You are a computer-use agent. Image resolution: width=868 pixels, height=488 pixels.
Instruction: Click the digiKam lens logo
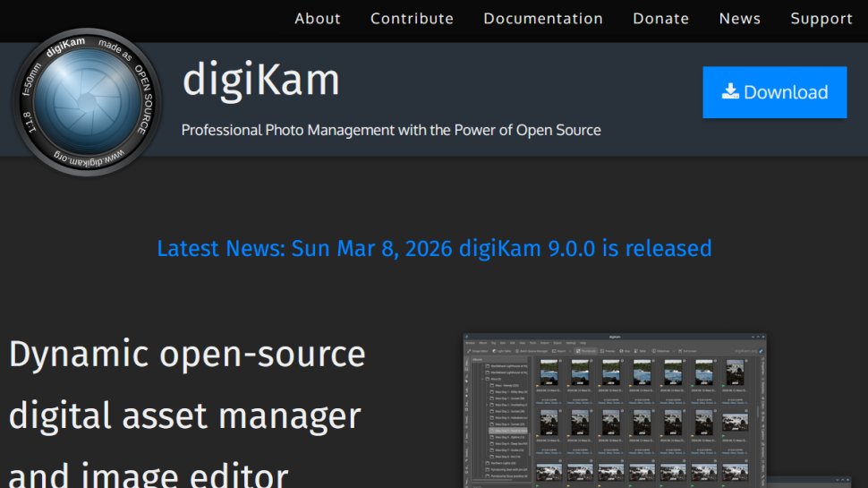pyautogui.click(x=87, y=102)
